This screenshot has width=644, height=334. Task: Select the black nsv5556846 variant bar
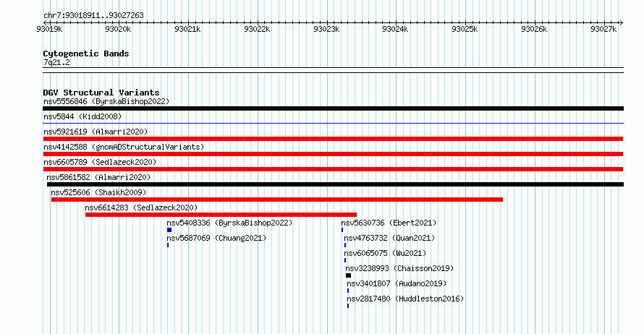coord(333,108)
